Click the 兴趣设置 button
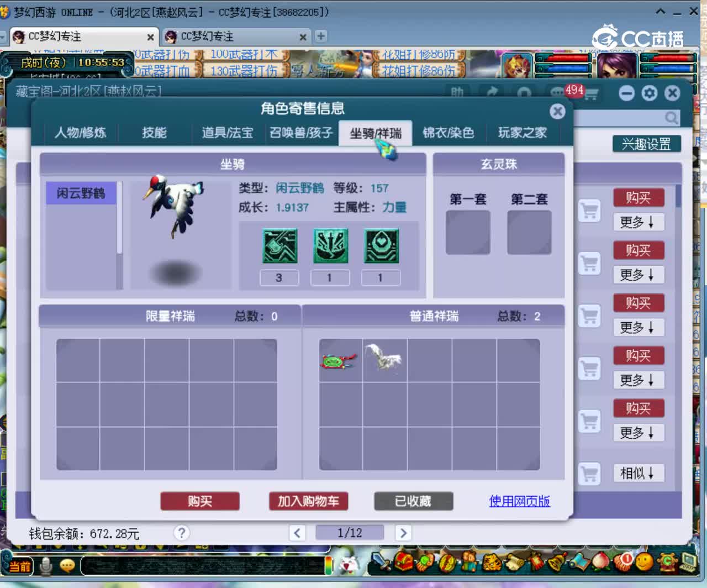The height and width of the screenshot is (588, 707). tap(646, 144)
